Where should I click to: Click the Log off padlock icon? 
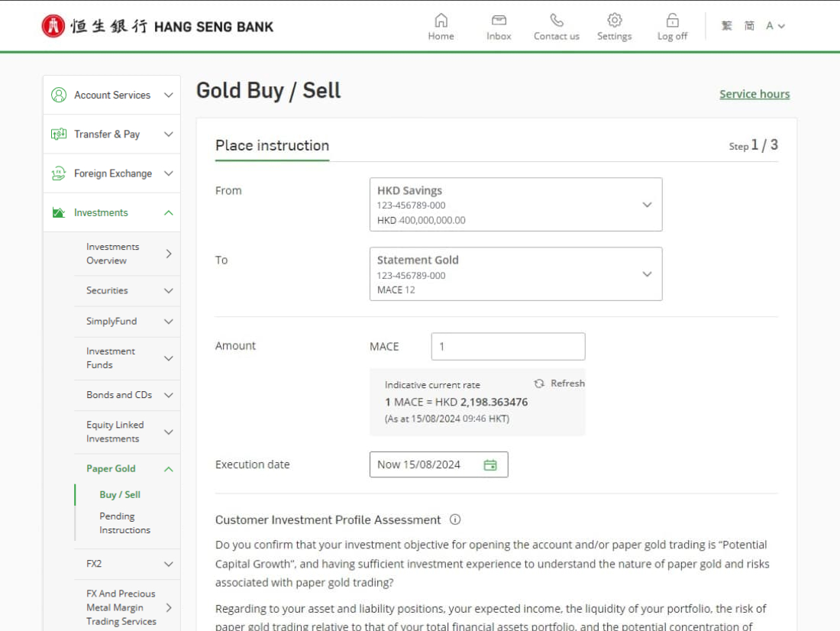click(671, 25)
